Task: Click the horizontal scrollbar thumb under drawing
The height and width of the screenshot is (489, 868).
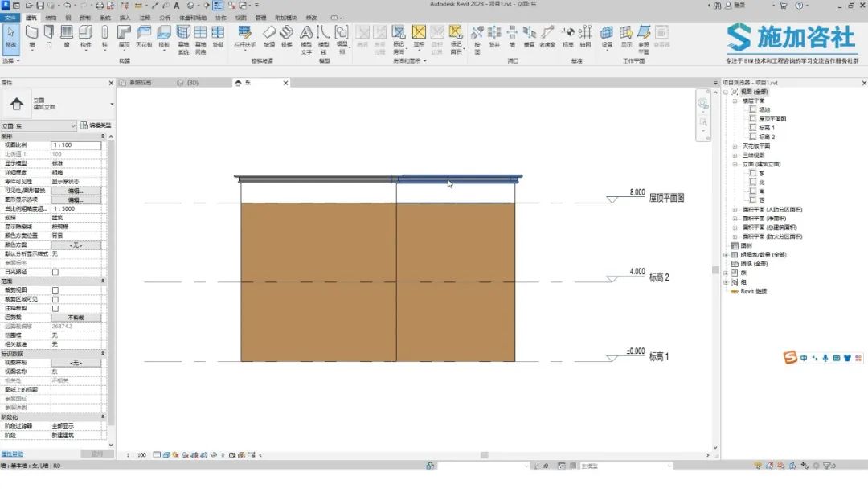Action: coord(485,455)
